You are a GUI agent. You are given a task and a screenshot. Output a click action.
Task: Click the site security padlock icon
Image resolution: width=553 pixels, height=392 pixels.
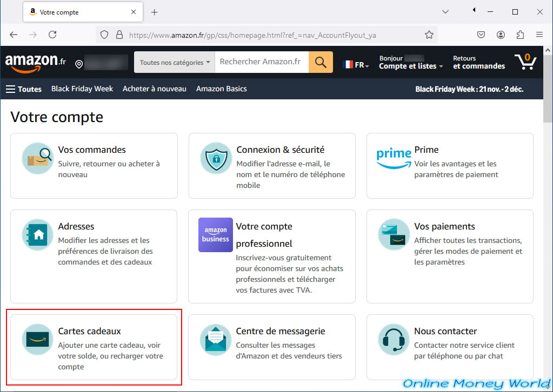(x=119, y=35)
